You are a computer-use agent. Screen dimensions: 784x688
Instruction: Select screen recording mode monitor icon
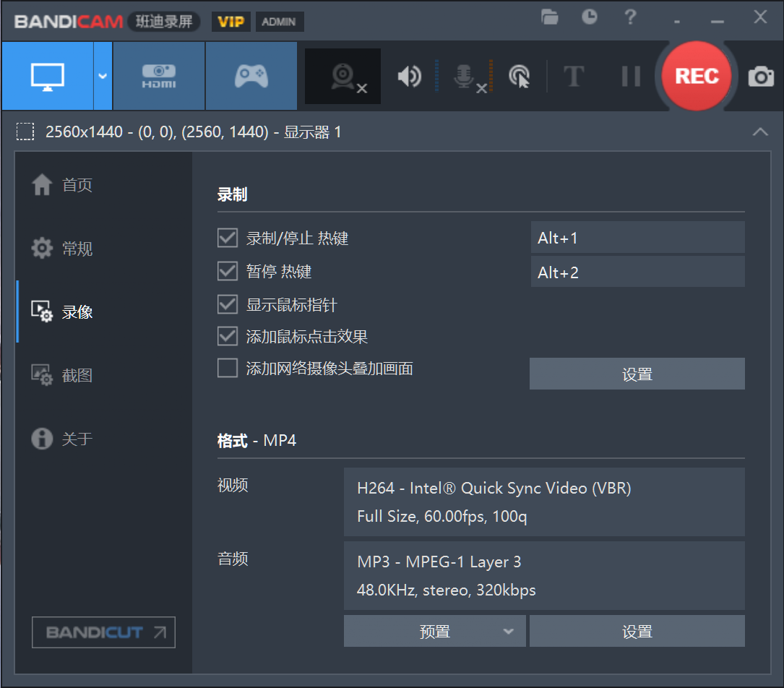(x=48, y=76)
